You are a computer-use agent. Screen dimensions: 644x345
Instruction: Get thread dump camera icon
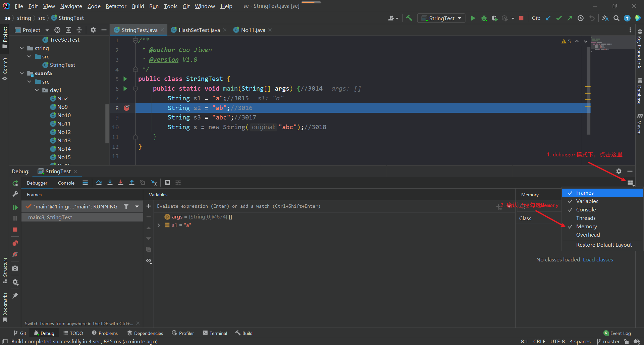15,268
